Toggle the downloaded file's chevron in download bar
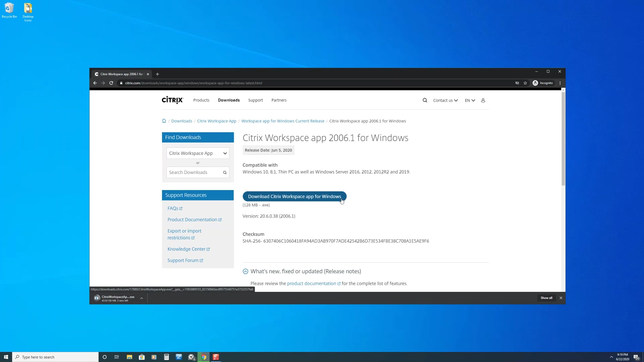644x362 pixels. pos(141,298)
